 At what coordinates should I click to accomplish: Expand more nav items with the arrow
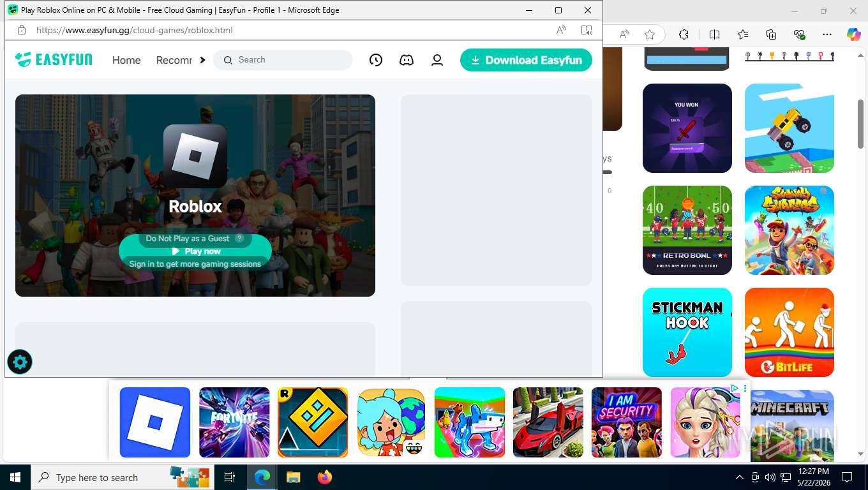202,60
